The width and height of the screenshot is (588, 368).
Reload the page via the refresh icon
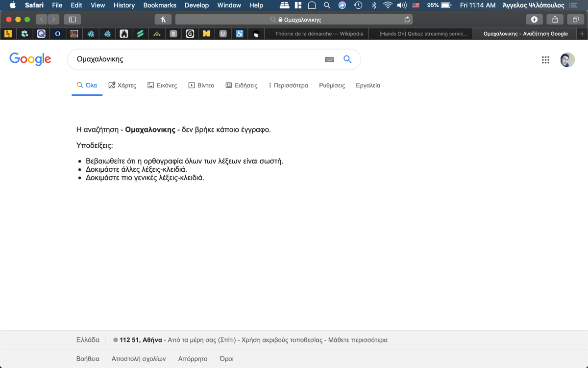tap(406, 19)
